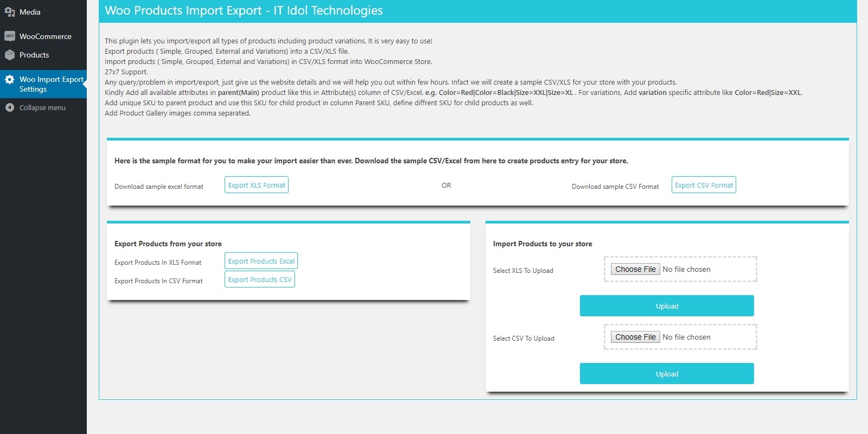Click 'Export Products from your store' heading

168,244
